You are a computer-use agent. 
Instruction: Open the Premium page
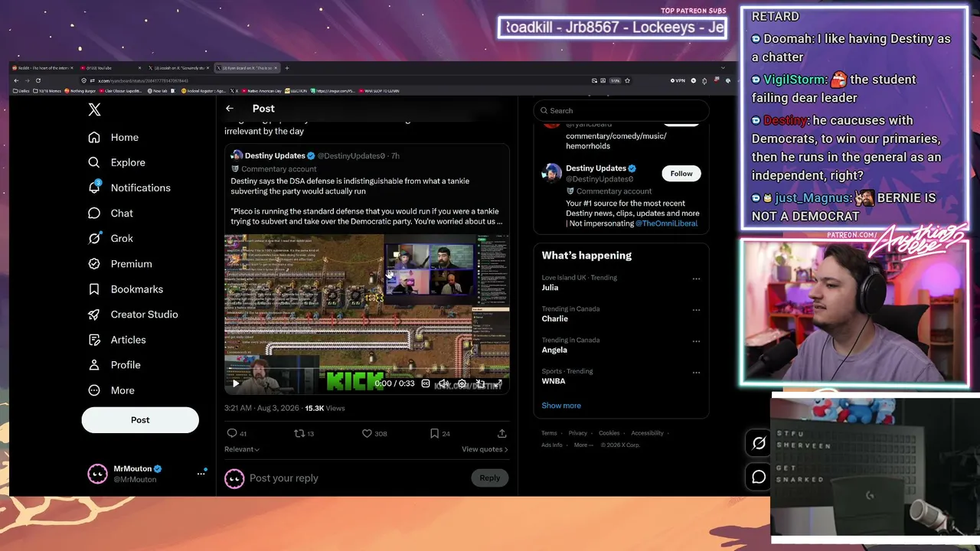point(119,263)
